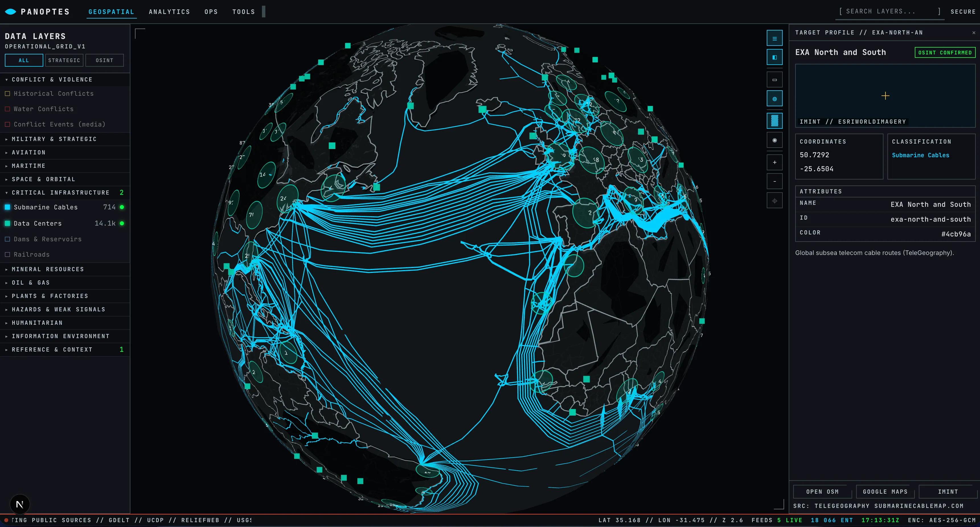The width and height of the screenshot is (980, 527).
Task: Switch to flat map rectangle view icon
Action: click(x=774, y=80)
